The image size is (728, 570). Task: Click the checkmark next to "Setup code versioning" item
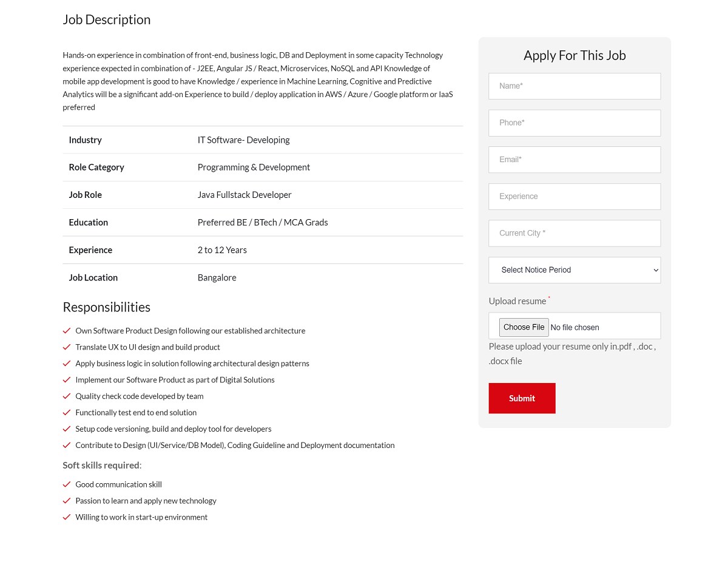pyautogui.click(x=67, y=429)
